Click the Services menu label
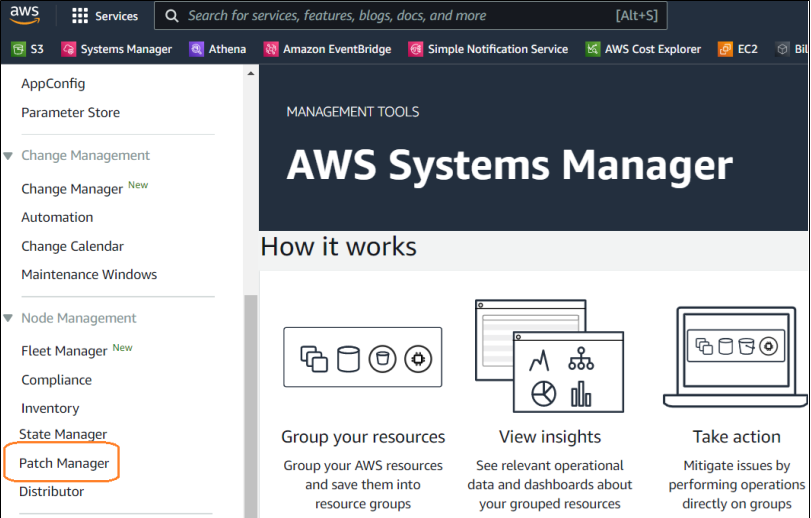Image resolution: width=811 pixels, height=518 pixels. pos(116,16)
